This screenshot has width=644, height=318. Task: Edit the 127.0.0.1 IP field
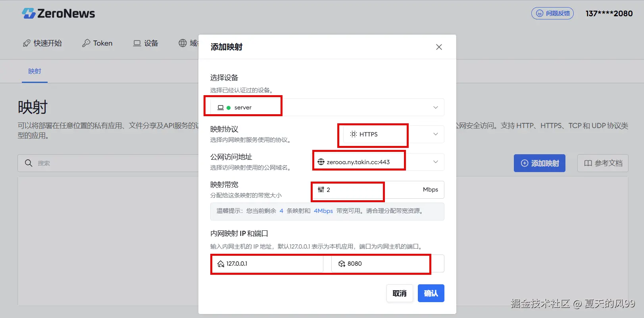[x=267, y=264]
